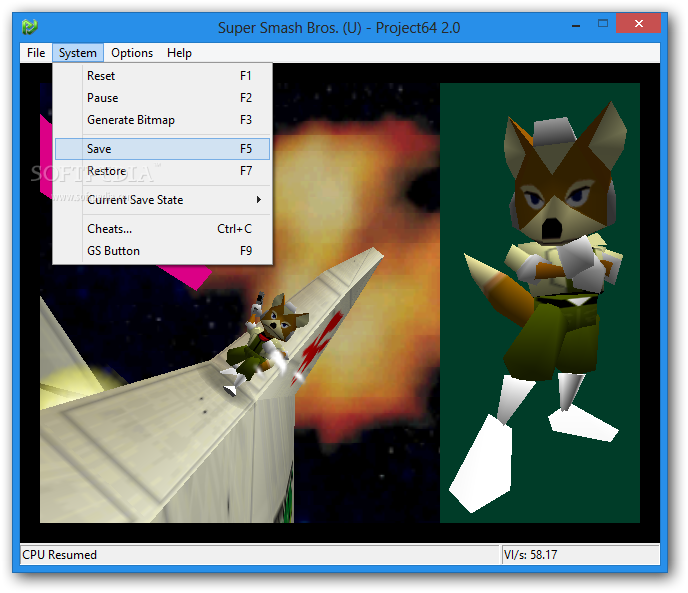Choose Save to save state

tap(162, 149)
